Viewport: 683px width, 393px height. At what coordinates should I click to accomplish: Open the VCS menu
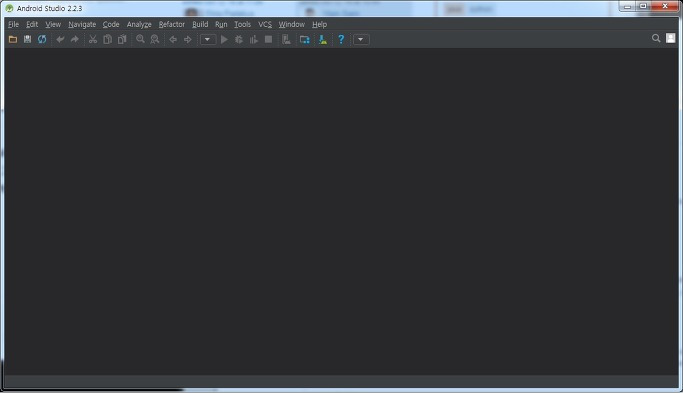(x=265, y=24)
